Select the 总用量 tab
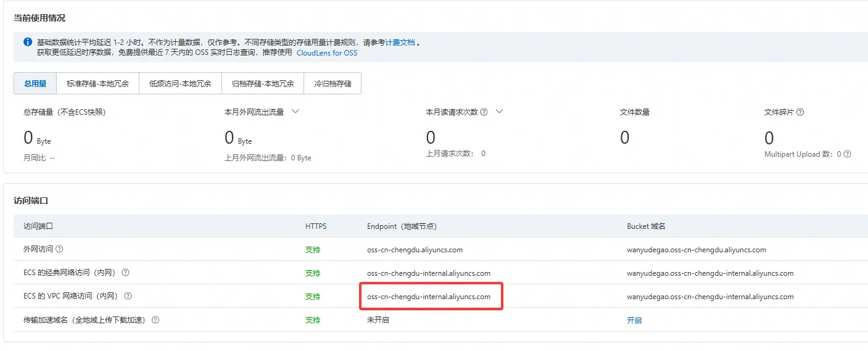Screen dimensions: 868x351 click(35, 83)
